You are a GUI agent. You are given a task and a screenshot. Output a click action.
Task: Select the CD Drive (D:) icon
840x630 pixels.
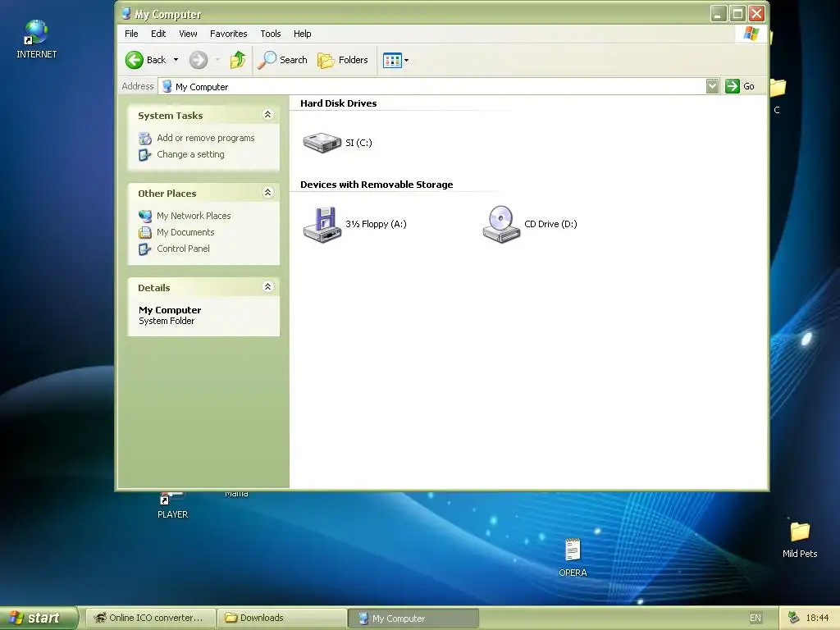(501, 225)
